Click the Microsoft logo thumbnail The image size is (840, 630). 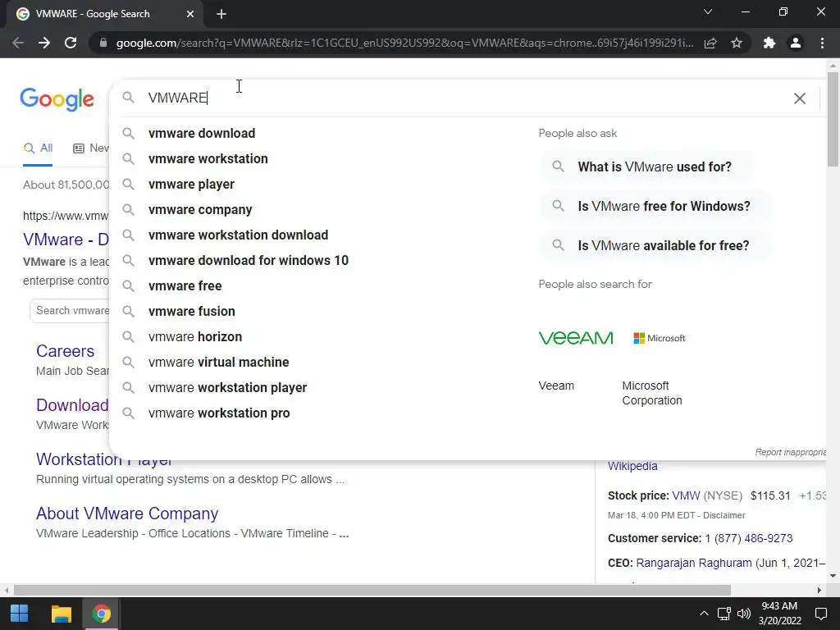[x=660, y=338]
